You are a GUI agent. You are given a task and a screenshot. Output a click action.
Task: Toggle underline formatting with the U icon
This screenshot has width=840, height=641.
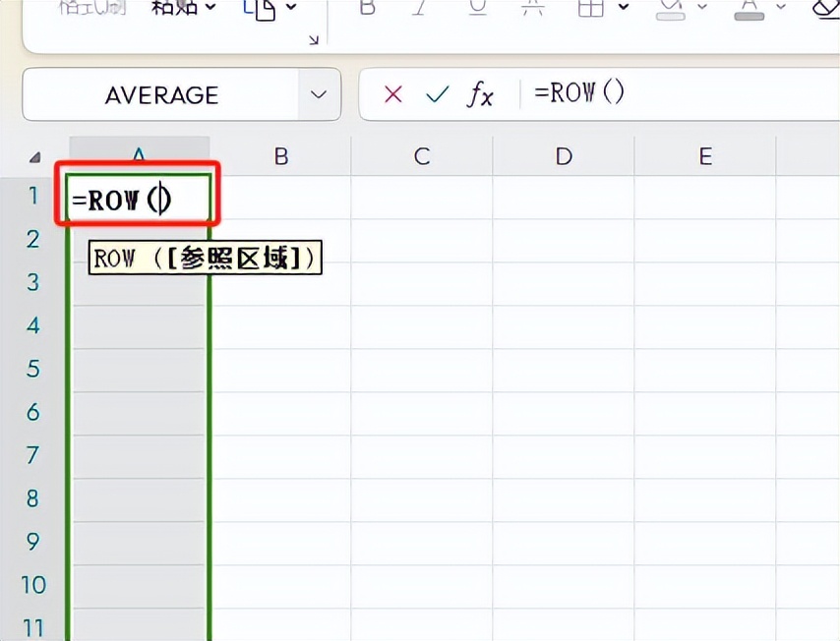tap(477, 7)
